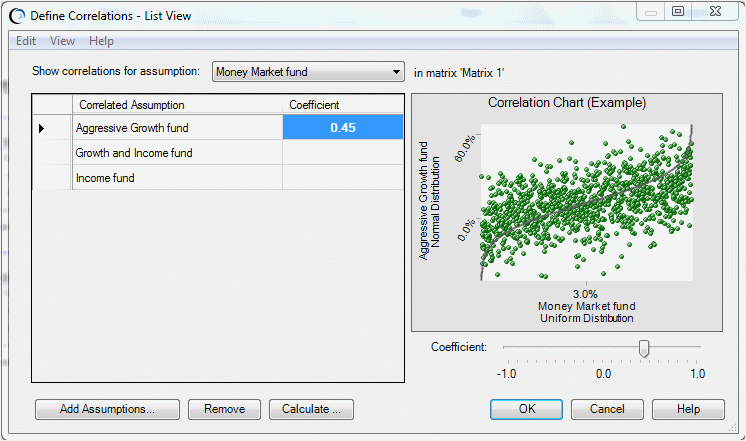
Task: Click the Crystal Ball title bar icon
Action: [17, 16]
